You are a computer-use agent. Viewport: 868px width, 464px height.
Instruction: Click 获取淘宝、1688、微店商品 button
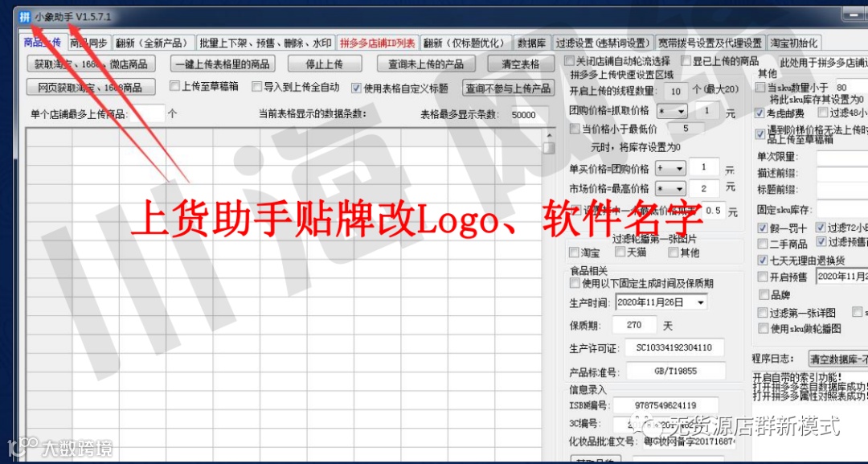click(91, 64)
